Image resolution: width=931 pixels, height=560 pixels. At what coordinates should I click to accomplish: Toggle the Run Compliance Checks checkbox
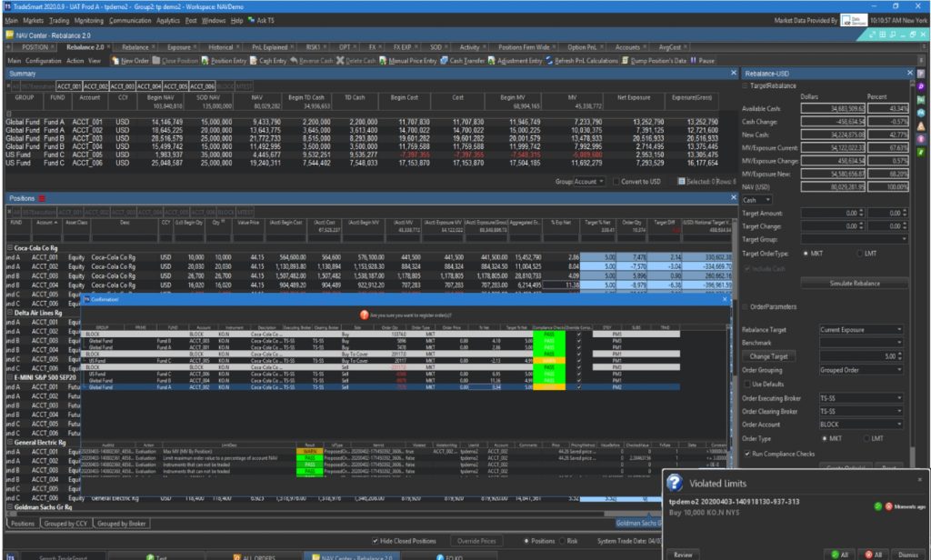pos(747,452)
